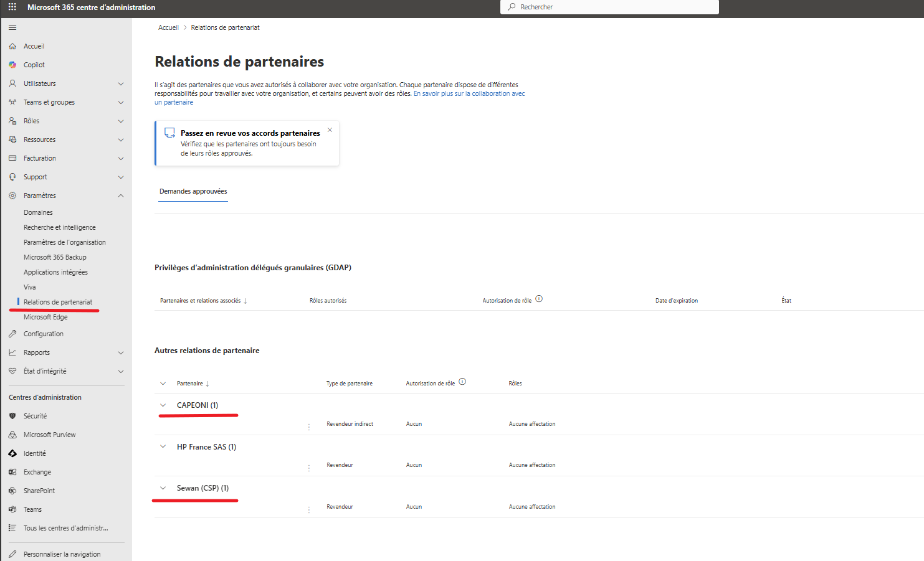Open the En savoir plus sur la collaboration link
This screenshot has height=561, width=924.
click(x=340, y=98)
